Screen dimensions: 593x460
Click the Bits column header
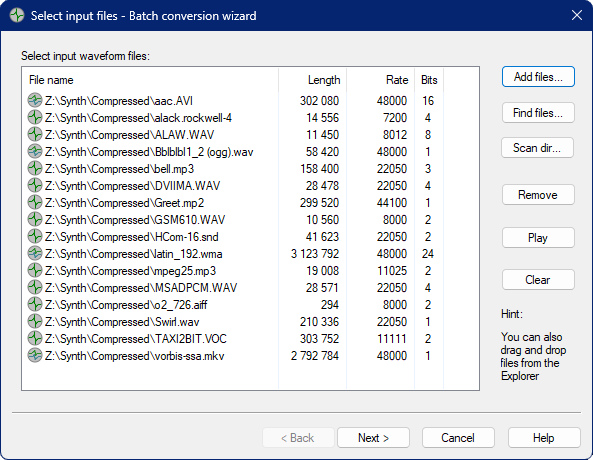[429, 80]
